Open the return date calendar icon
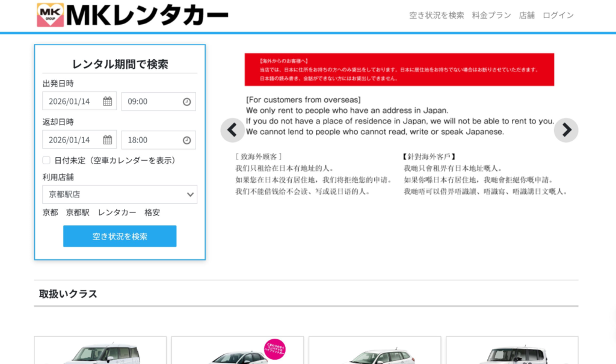616x364 pixels. click(107, 140)
